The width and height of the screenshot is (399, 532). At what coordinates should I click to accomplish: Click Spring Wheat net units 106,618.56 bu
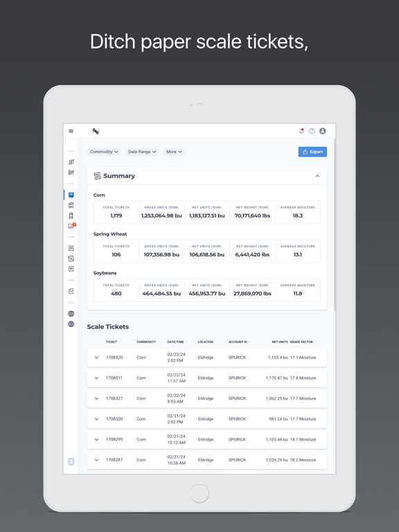click(x=207, y=254)
